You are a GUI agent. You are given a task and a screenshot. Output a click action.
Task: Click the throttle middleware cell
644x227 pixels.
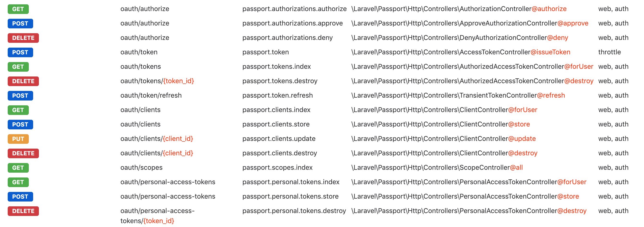(x=609, y=52)
